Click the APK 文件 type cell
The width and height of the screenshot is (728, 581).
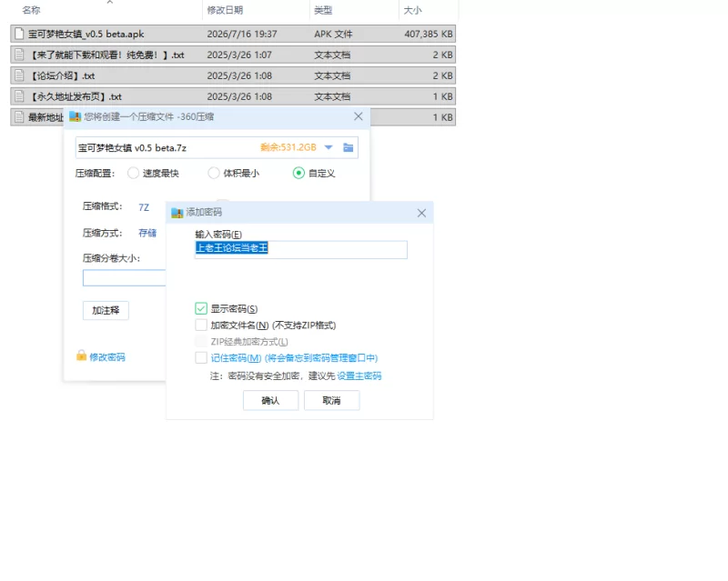point(333,34)
